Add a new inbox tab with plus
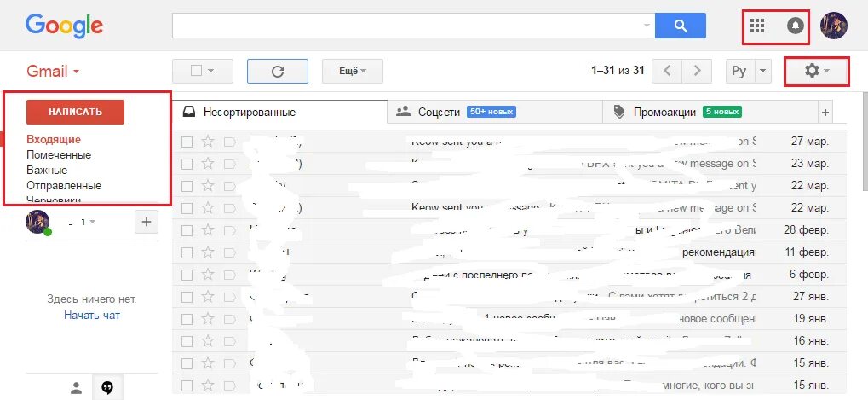Viewport: 868px width, 400px height. tap(825, 113)
